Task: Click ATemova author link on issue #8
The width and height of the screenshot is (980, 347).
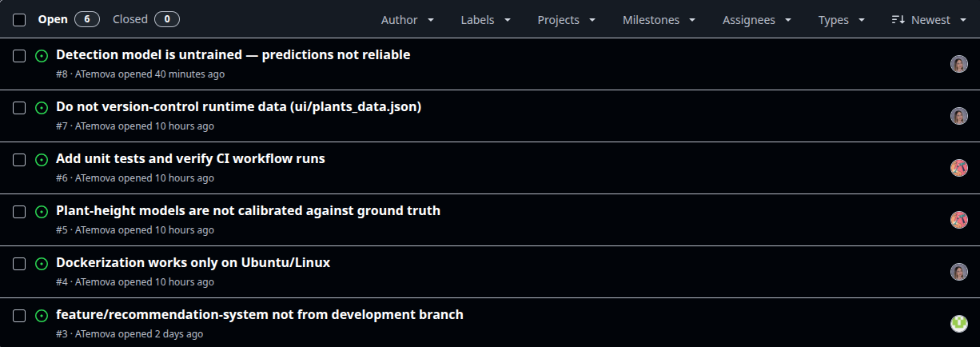Action: point(95,74)
